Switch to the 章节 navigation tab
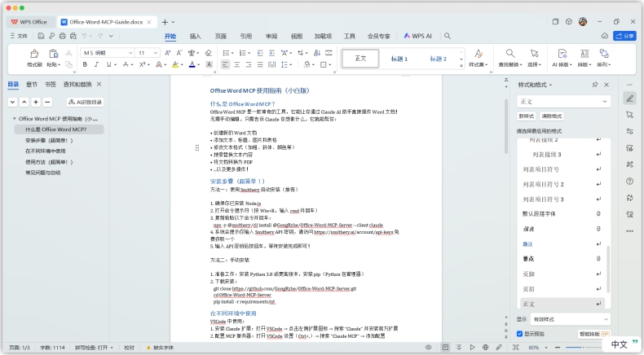Screen dimensions: 644x355 tap(32, 84)
